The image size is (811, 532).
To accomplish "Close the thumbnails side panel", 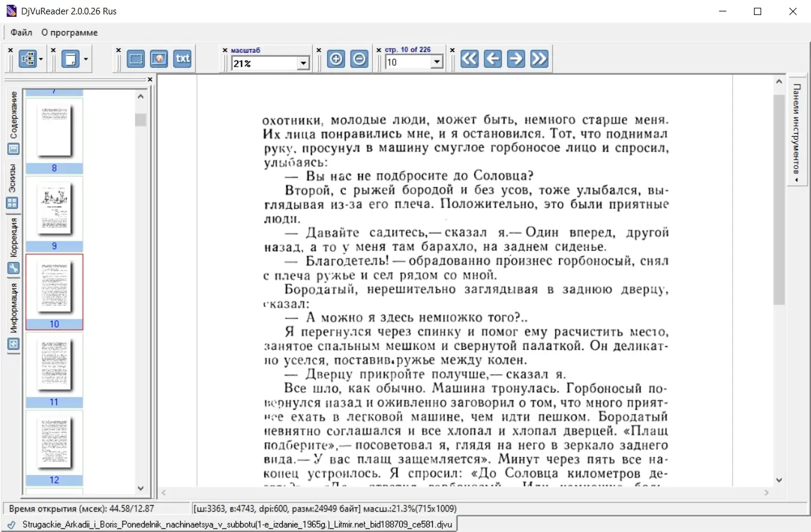I will pyautogui.click(x=150, y=79).
